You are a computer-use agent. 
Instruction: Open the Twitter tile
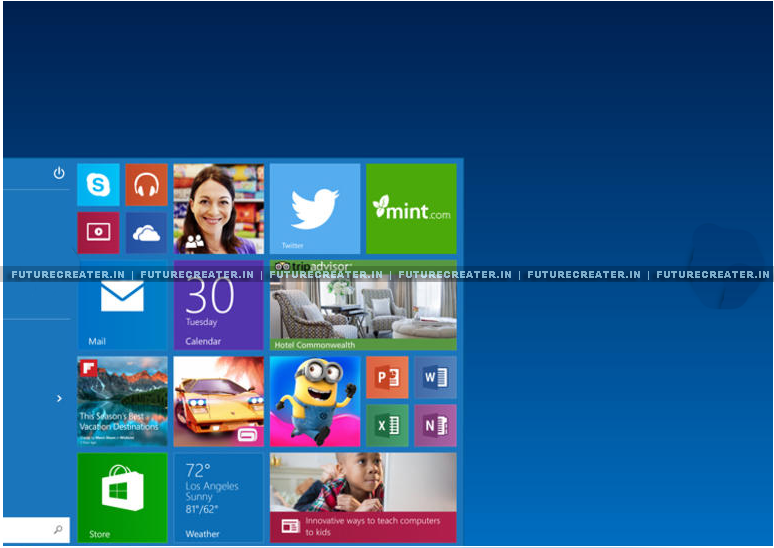pyautogui.click(x=315, y=209)
